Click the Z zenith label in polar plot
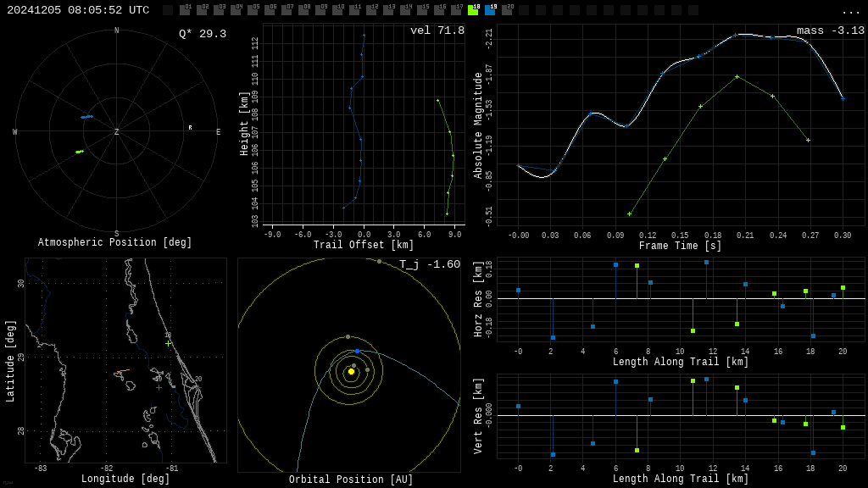Screen dimensions: 868x488 pos(117,132)
